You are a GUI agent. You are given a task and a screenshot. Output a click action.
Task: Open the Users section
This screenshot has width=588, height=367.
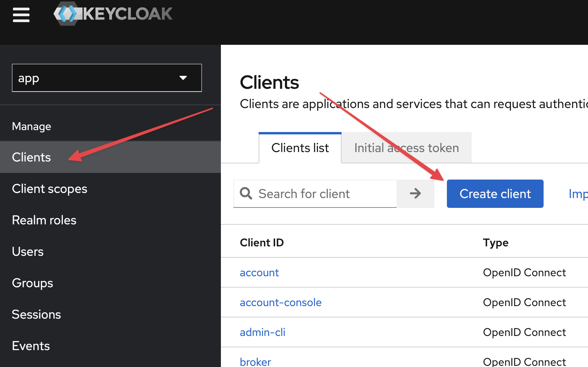[x=28, y=251]
